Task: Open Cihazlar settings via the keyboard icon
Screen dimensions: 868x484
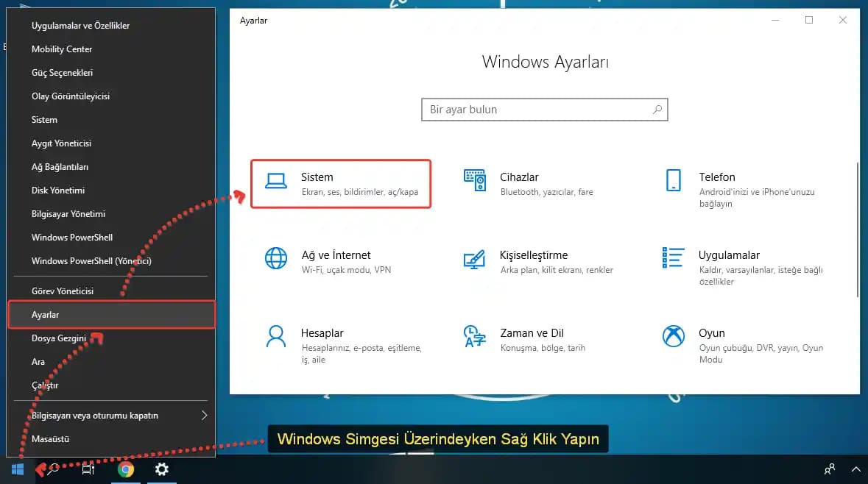Action: tap(475, 180)
